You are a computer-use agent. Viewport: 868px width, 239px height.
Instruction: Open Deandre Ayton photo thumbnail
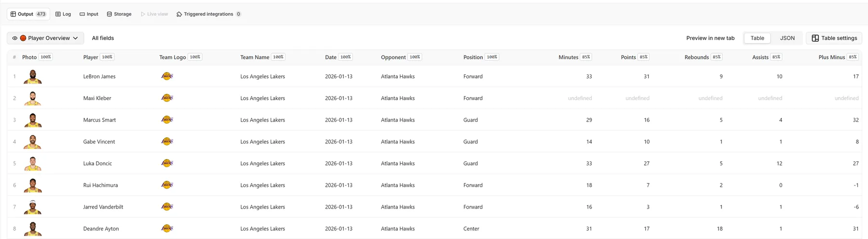(x=32, y=228)
